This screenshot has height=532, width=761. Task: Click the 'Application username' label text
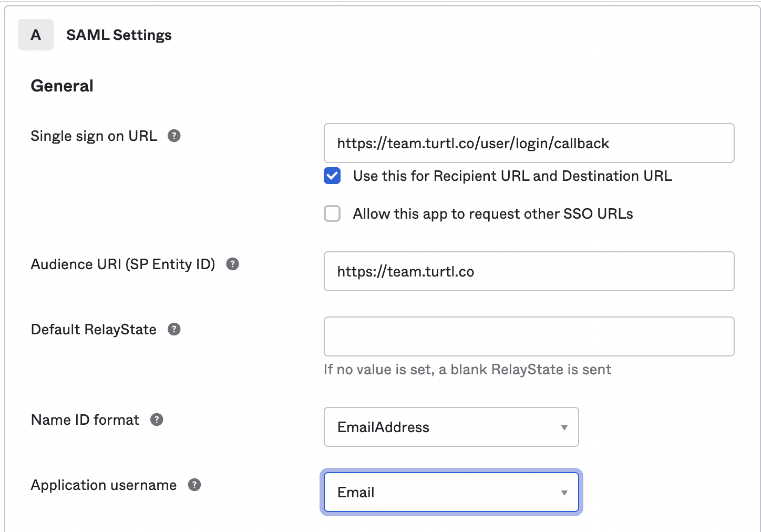click(x=104, y=485)
